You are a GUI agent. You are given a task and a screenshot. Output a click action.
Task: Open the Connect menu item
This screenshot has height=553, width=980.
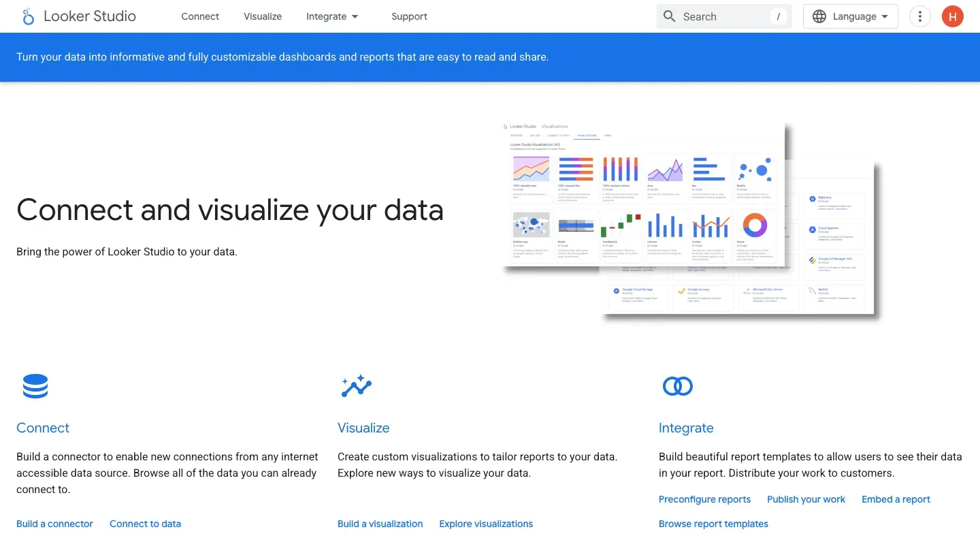pos(200,16)
